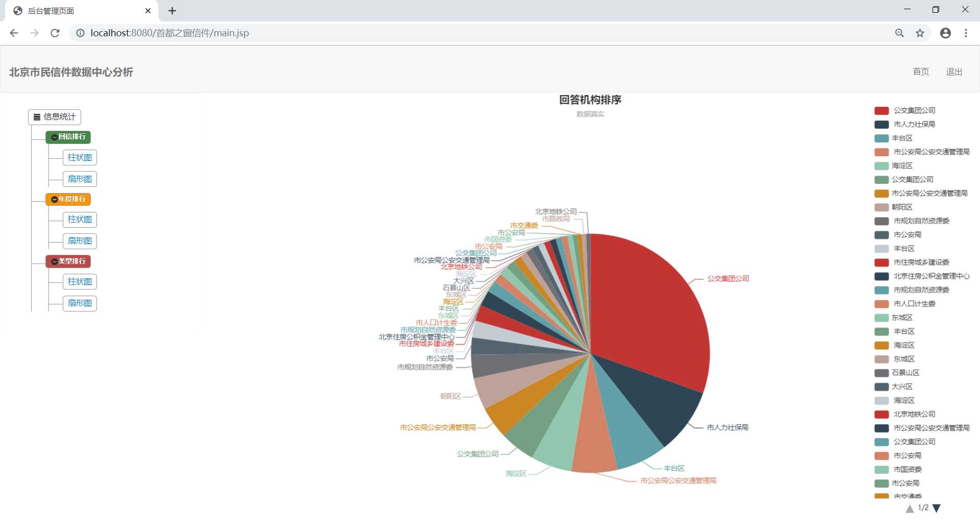This screenshot has height=526, width=980.
Task: Click the 市人口计生委 pie label
Action: pos(436,322)
